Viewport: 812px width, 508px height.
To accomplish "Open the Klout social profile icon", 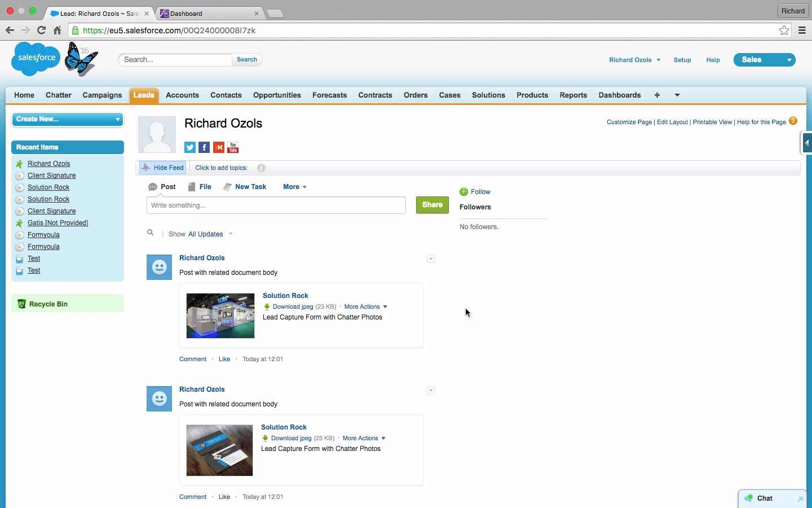I will coord(219,147).
